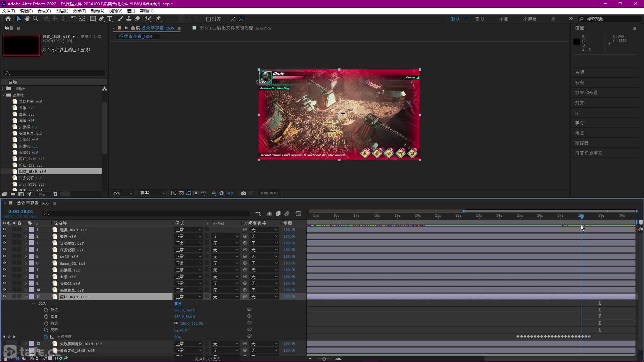644x362 pixels.
Task: Expand the UE5输出 folder in project panel
Action: pyautogui.click(x=3, y=89)
